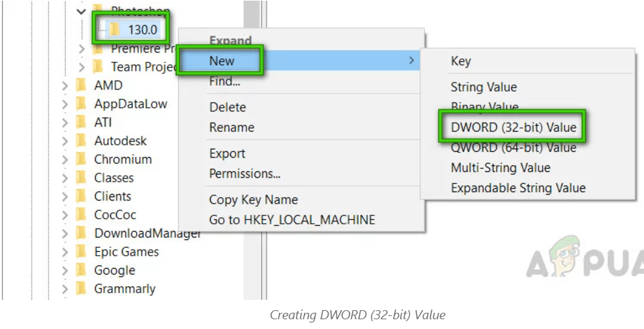The height and width of the screenshot is (329, 644).
Task: Expand the CocCoc key chevron
Action: pyautogui.click(x=65, y=214)
